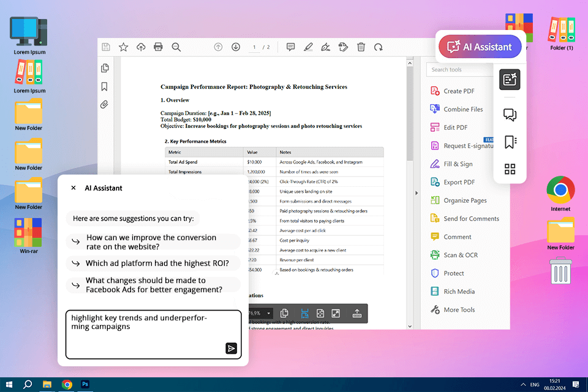Click the fit page icon in bottom toolbar
588x392 pixels.
[320, 313]
